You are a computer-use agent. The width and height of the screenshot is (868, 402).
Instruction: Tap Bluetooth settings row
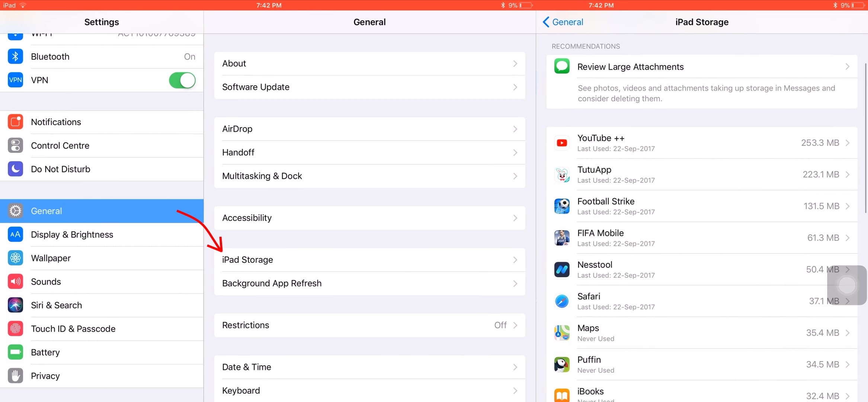point(102,56)
